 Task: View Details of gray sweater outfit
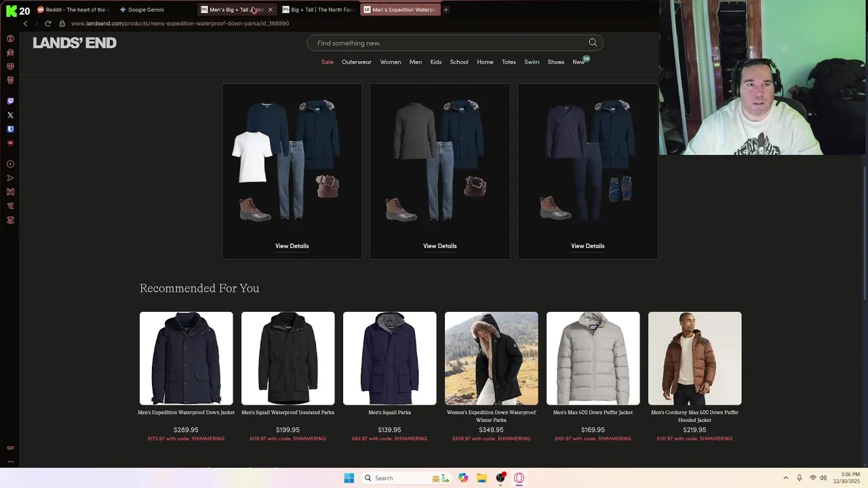coord(439,246)
